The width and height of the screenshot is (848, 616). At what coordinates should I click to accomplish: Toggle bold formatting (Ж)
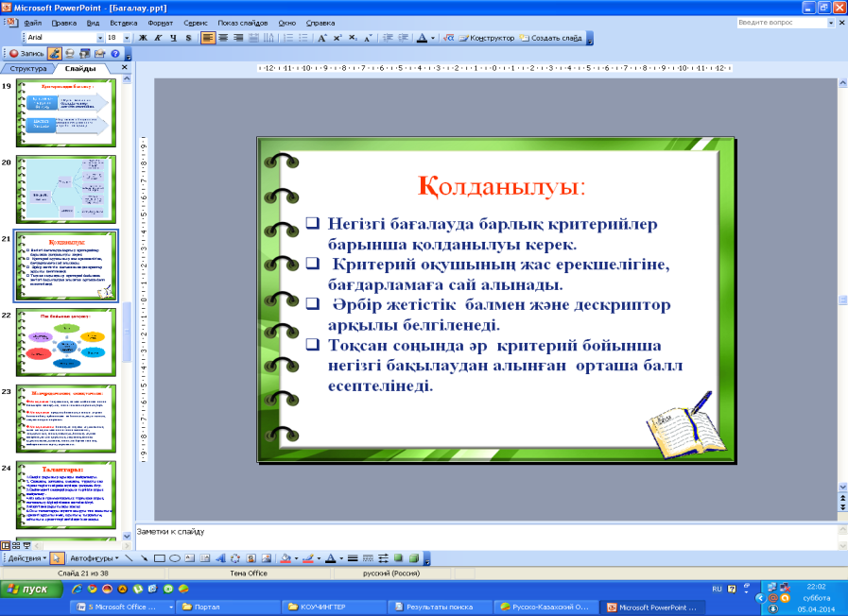pos(143,38)
